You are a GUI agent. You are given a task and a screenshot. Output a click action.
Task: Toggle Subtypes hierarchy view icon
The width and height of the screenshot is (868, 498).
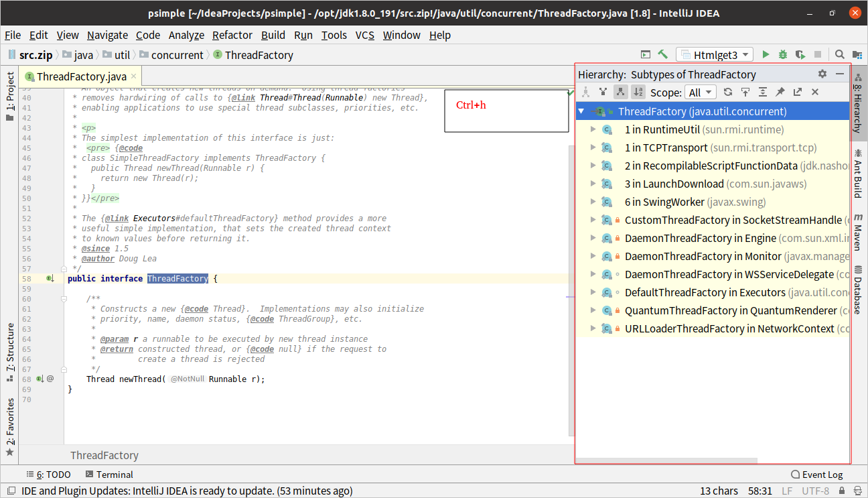click(x=621, y=92)
